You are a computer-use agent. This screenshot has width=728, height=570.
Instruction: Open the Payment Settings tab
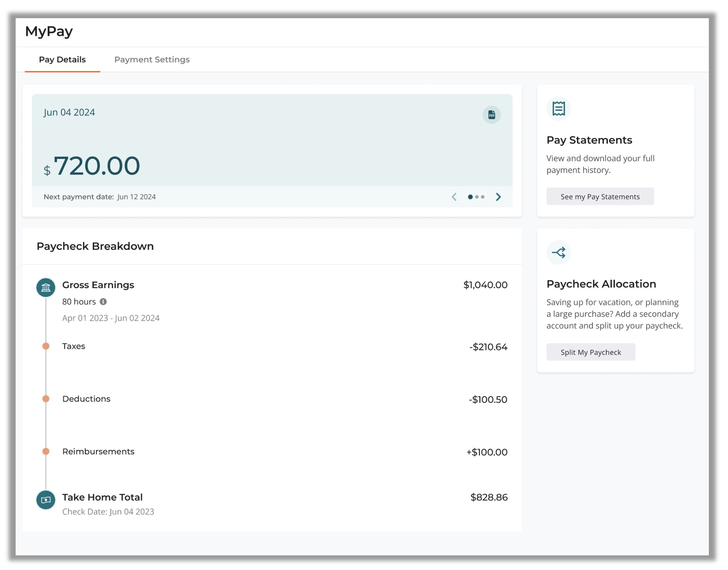coord(152,60)
